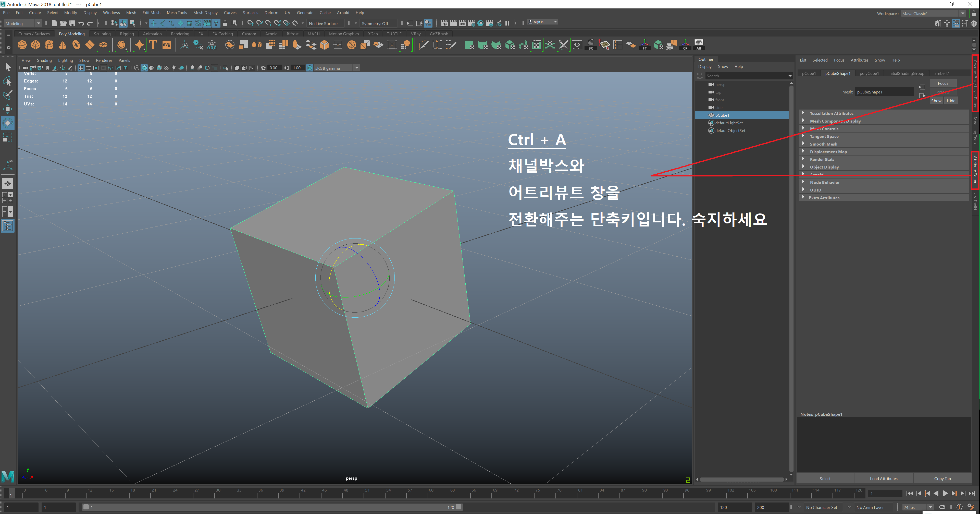The height and width of the screenshot is (514, 980).
Task: Create a polygon plane from the shelf
Action: coord(90,45)
